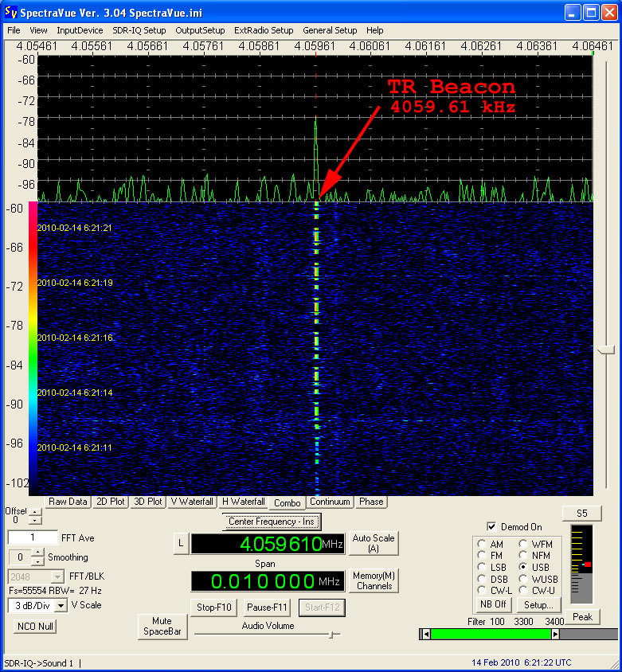This screenshot has width=622, height=672.
Task: Open the File menu
Action: [14, 30]
